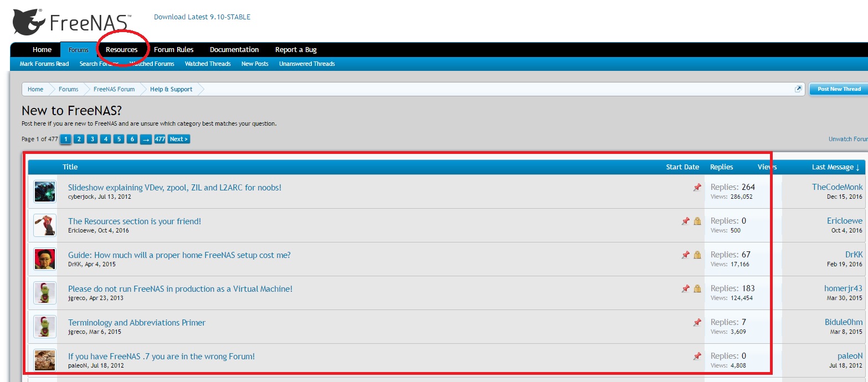This screenshot has width=868, height=382.
Task: Click the Next page button
Action: pyautogui.click(x=179, y=139)
